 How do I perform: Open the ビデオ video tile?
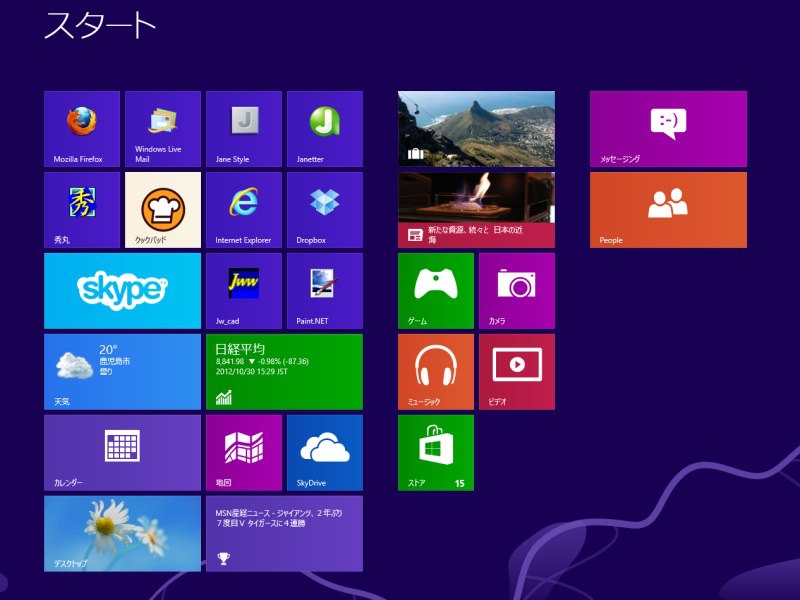coord(517,371)
